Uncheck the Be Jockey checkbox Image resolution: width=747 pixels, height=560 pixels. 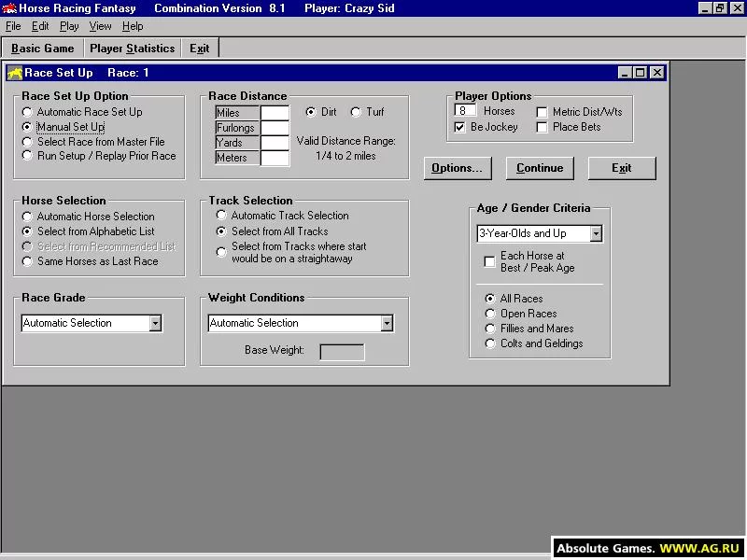tap(459, 127)
